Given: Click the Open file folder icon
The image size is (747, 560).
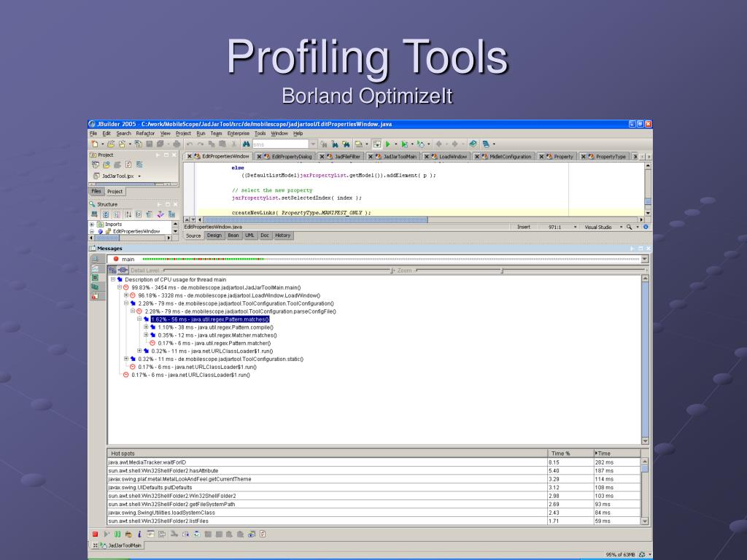Looking at the screenshot, I should point(111,144).
